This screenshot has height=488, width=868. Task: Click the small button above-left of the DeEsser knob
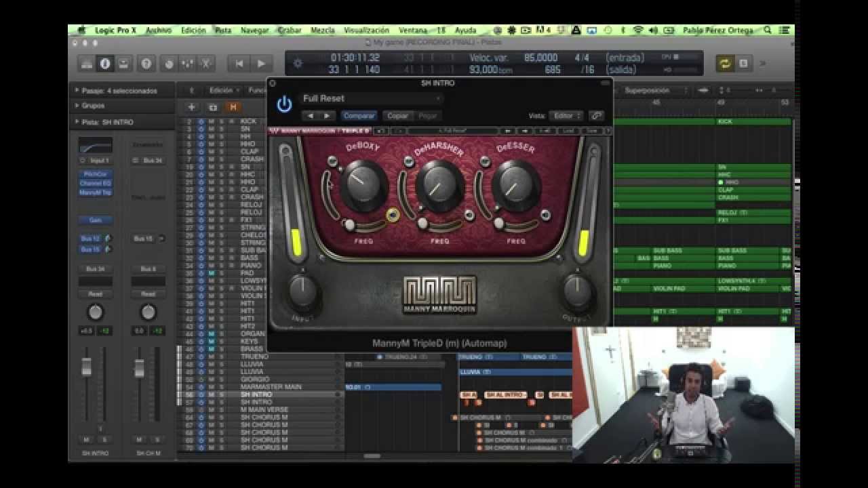(x=484, y=161)
